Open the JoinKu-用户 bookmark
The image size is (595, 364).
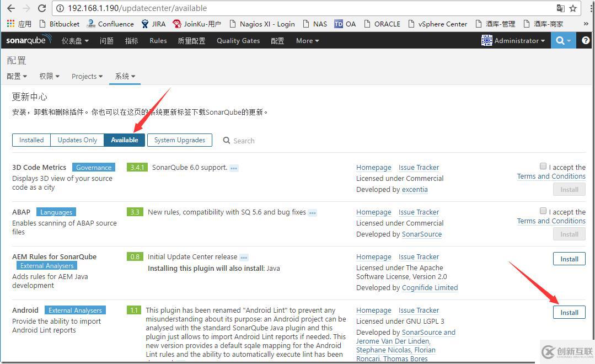[196, 24]
